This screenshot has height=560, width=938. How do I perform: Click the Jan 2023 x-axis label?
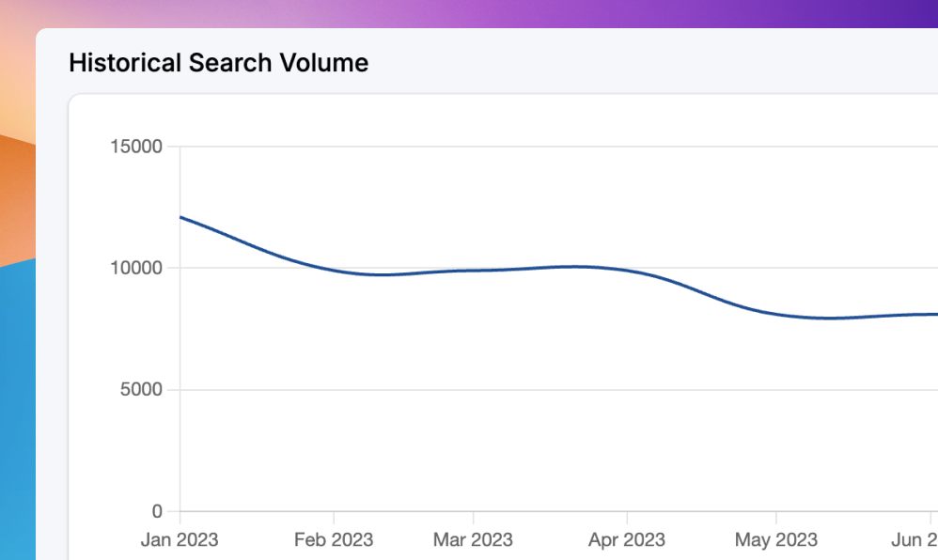point(180,540)
